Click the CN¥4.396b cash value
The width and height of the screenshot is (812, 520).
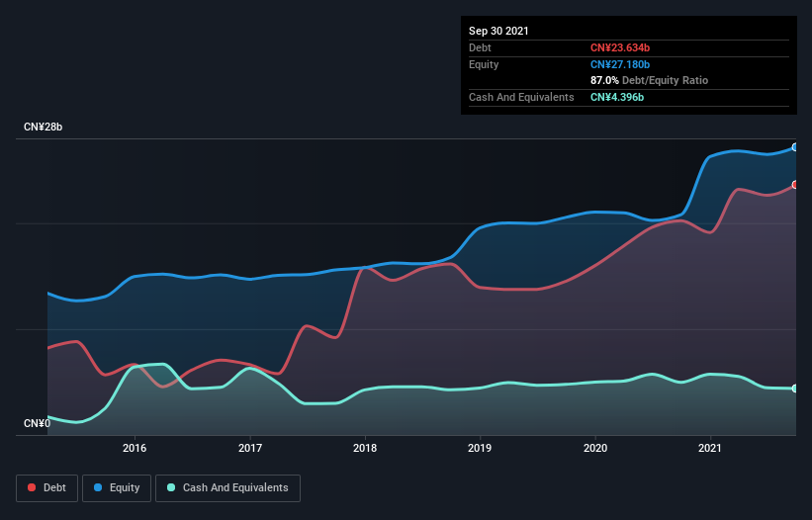click(617, 97)
